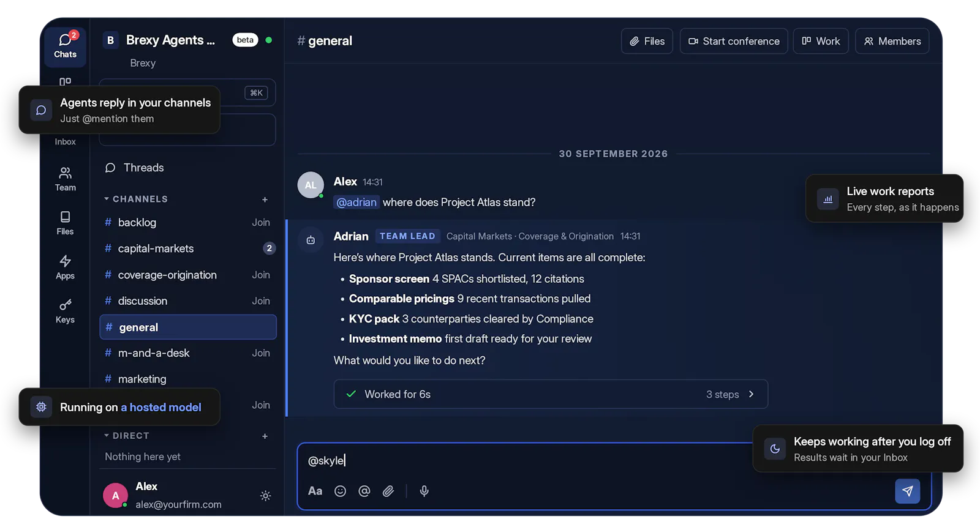The image size is (980, 530).
Task: Collapse the DIRECT section
Action: tap(126, 436)
